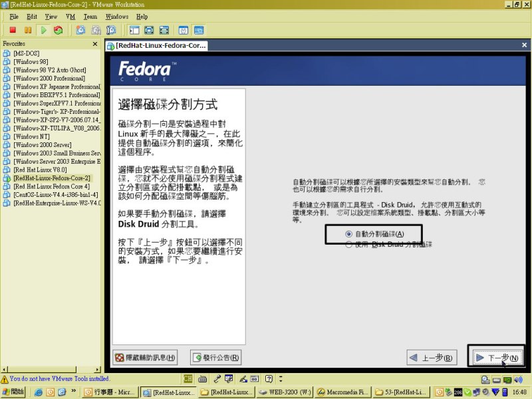Select [Windows 2000 Server] favorite

pyautogui.click(x=42, y=145)
